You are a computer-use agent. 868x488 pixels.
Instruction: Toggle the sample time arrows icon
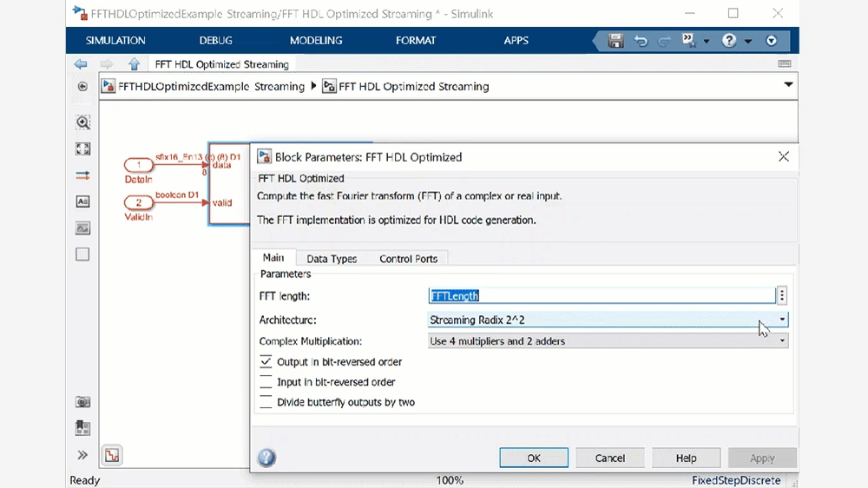point(82,175)
